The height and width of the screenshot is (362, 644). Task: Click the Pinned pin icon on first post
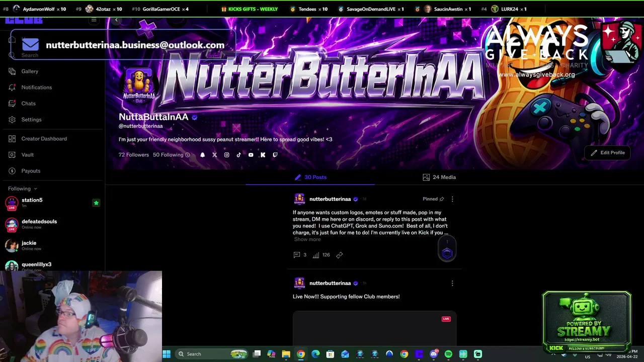441,199
